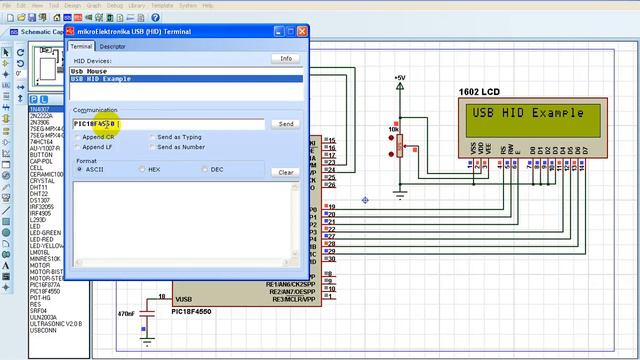Image resolution: width=640 pixels, height=360 pixels.
Task: Select the Selection Mode arrow tool
Action: pos(6,52)
